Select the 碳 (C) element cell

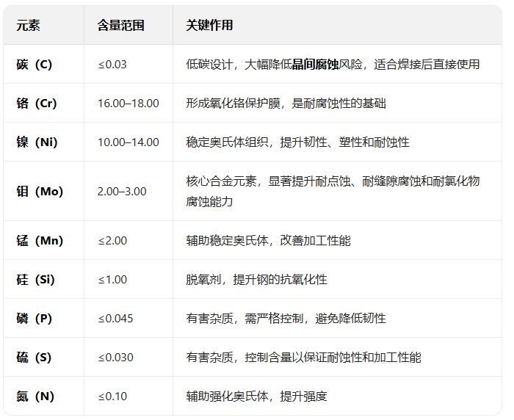click(x=35, y=65)
